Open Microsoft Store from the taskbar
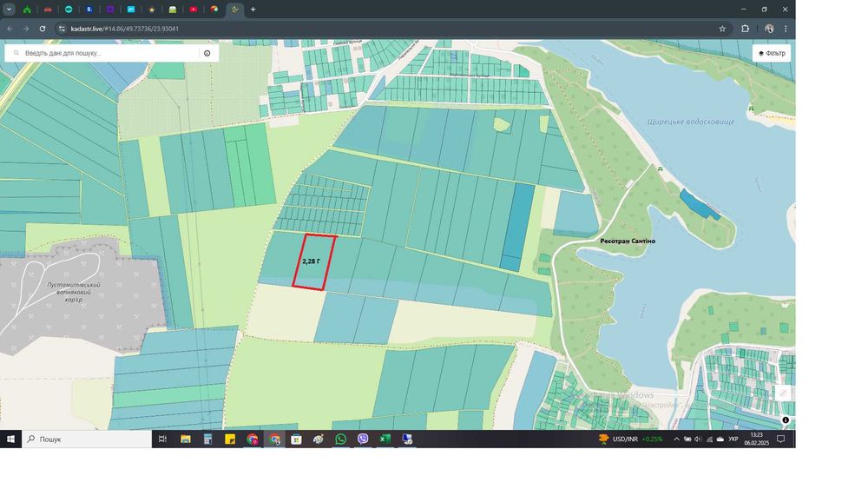This screenshot has width=868, height=489. tap(297, 439)
